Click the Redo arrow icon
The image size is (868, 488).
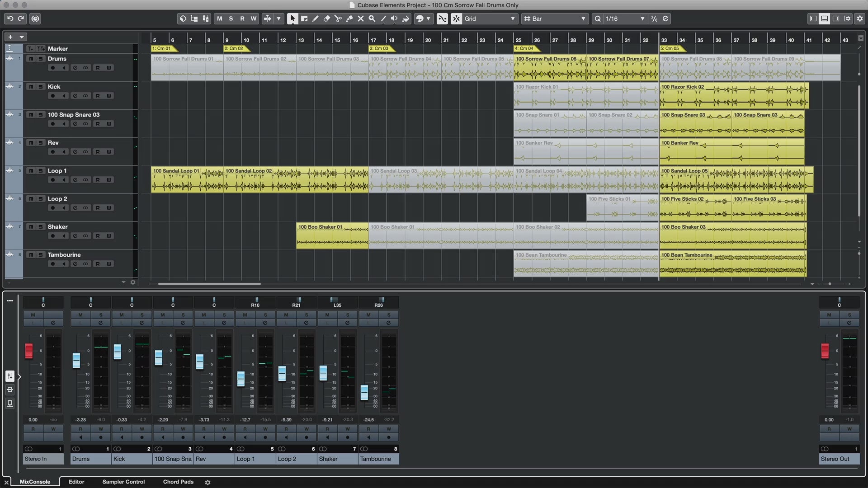21,19
